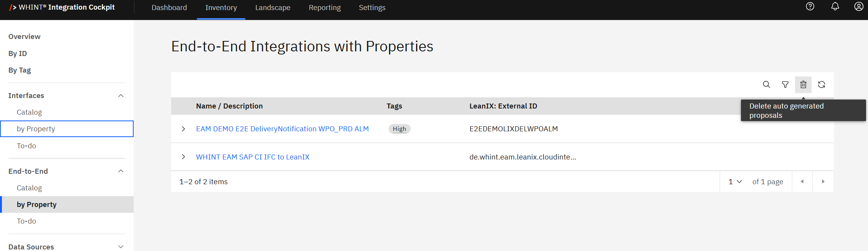This screenshot has width=868, height=251.
Task: Open the user profile icon
Action: (x=858, y=7)
